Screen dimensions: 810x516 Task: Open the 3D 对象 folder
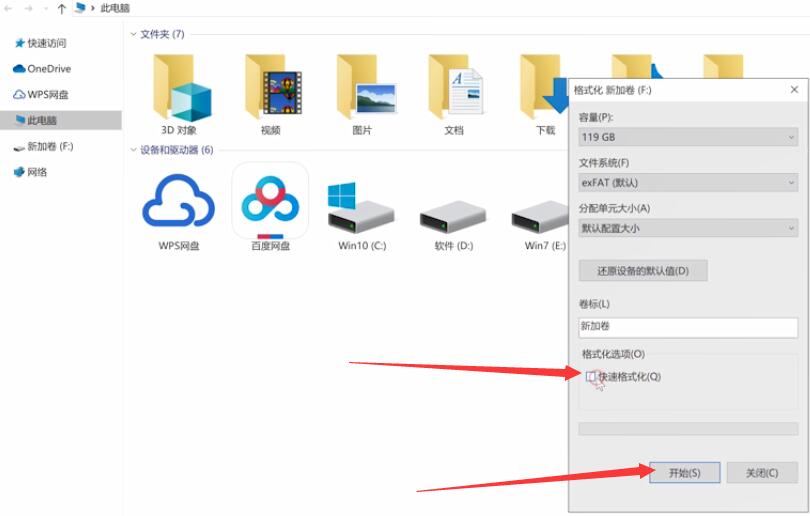coord(180,94)
